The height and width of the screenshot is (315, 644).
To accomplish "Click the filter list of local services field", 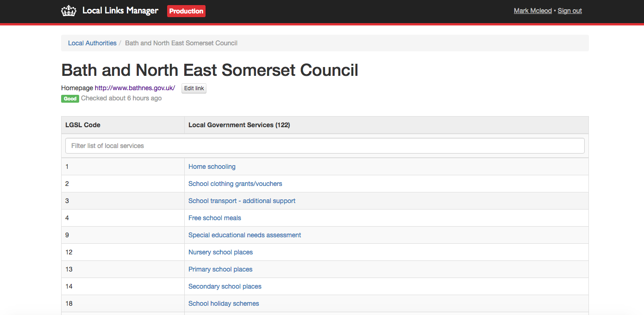I will tap(324, 145).
